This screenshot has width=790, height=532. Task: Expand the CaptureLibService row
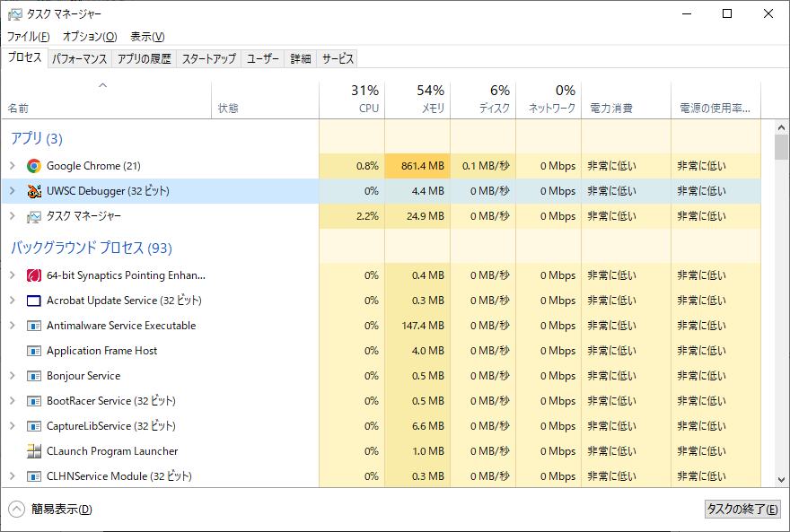point(13,426)
